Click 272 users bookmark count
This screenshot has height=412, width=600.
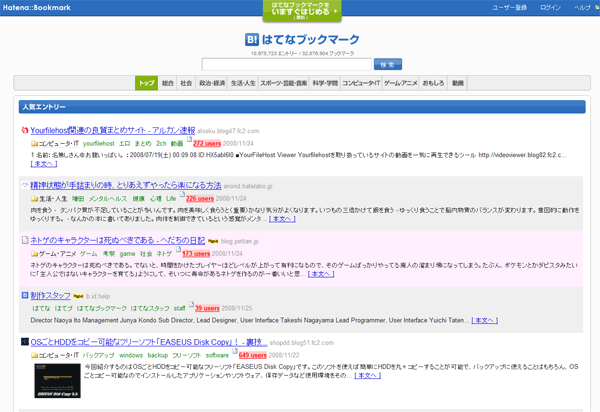click(207, 144)
